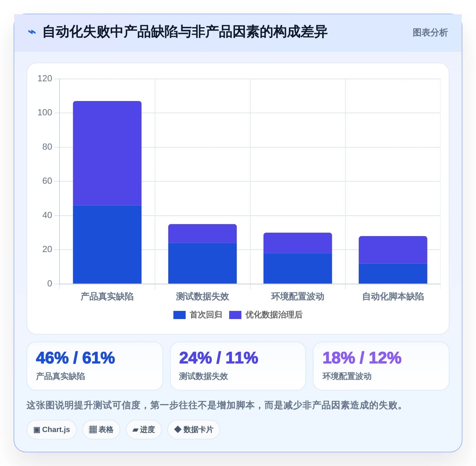Open the 46% / 61% 产品真实缺陷 card
Viewport: 476px width, 466px height.
click(x=95, y=366)
